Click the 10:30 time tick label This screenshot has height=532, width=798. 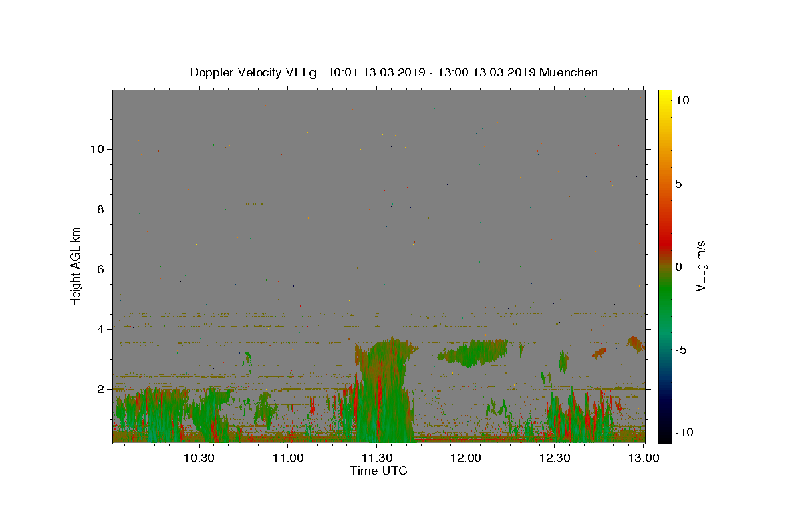[x=199, y=458]
